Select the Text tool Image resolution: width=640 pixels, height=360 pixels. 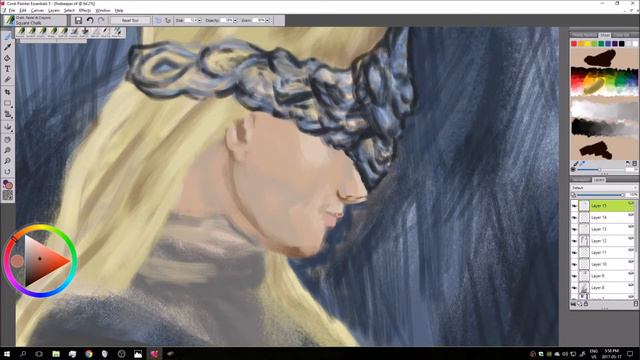(7, 69)
